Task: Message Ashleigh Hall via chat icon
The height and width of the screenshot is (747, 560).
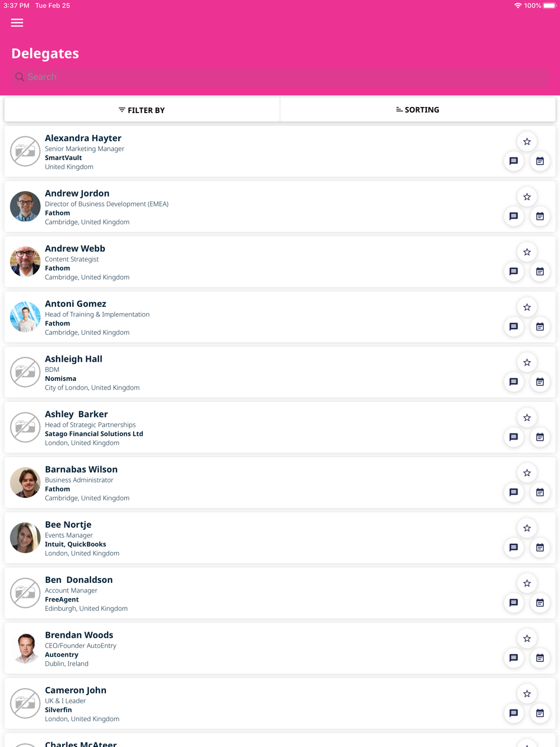Action: click(x=514, y=382)
